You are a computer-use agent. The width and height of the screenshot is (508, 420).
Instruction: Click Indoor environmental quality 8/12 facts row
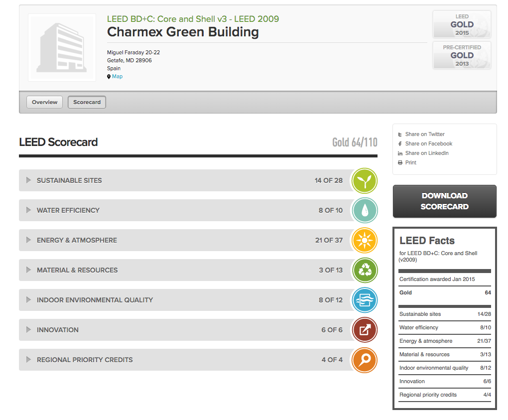click(445, 368)
